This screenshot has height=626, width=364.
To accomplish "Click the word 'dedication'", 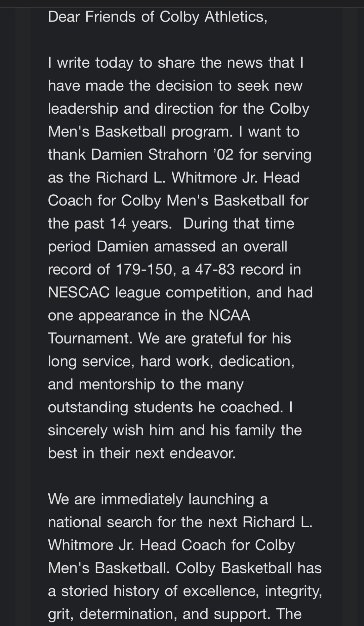I will (x=256, y=361).
